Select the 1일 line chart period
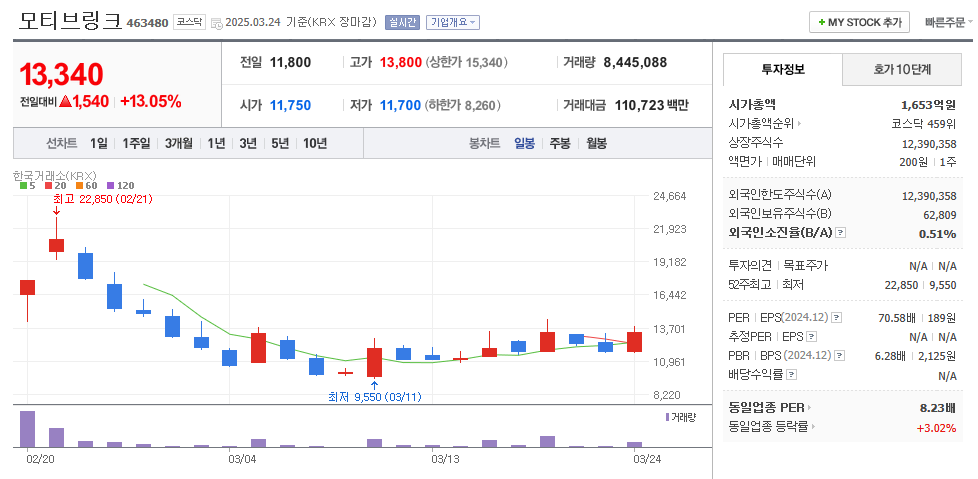The width and height of the screenshot is (978, 479). 99,143
